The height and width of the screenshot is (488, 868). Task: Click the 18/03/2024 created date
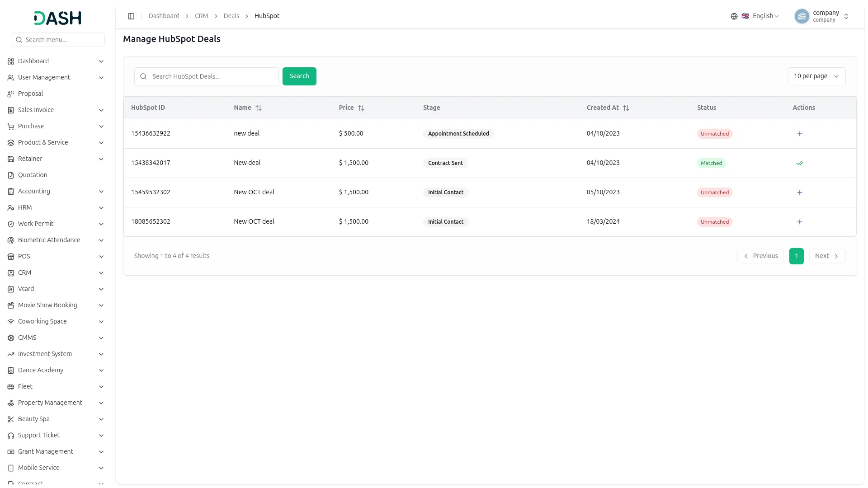pos(603,222)
